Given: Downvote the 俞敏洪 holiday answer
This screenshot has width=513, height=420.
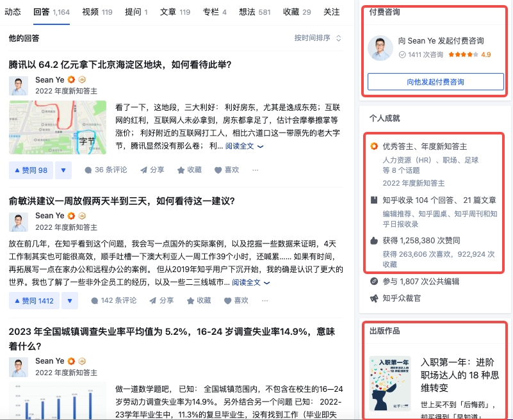Looking at the screenshot, I should (x=70, y=301).
